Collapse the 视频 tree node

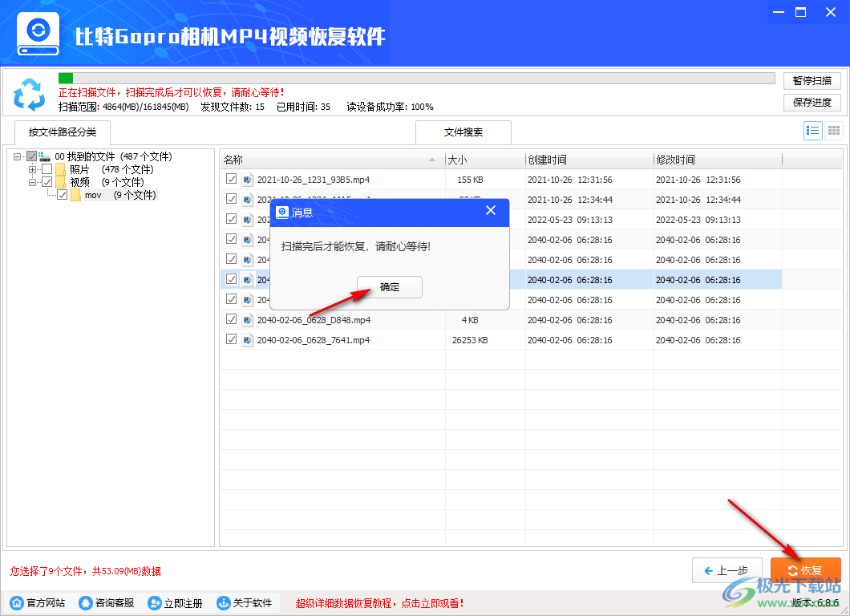[33, 182]
